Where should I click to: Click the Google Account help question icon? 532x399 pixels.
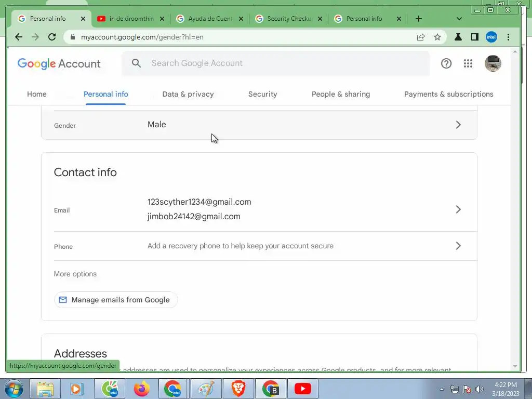[x=446, y=63]
